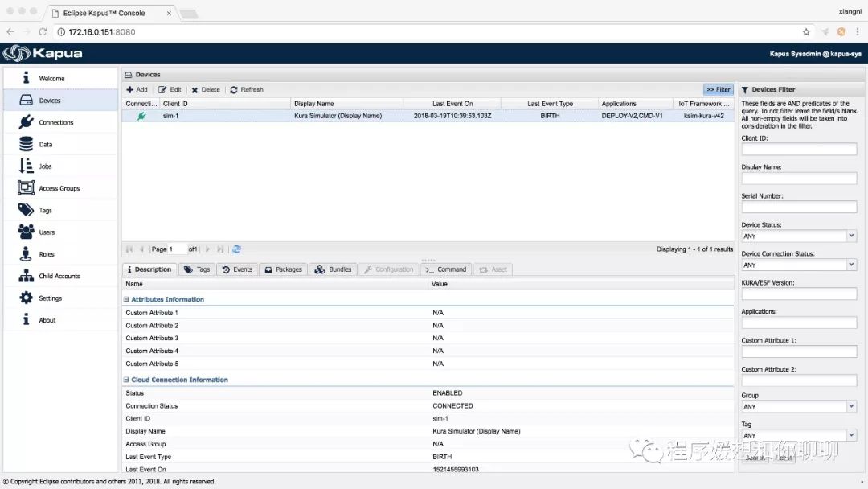Select Devices in the sidebar
Viewport: 868px width, 489px height.
60,101
